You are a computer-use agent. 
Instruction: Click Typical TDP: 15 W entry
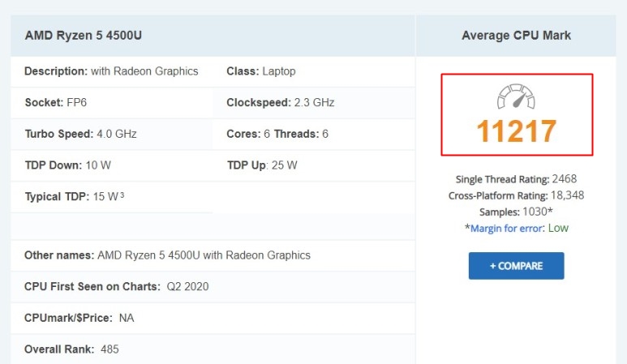[75, 196]
